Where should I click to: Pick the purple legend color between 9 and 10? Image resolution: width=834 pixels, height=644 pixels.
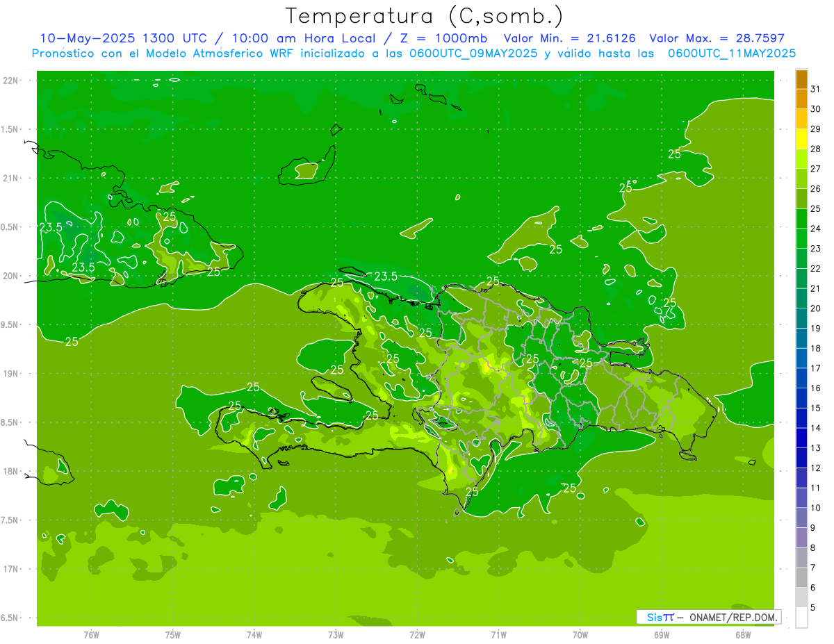(x=801, y=518)
